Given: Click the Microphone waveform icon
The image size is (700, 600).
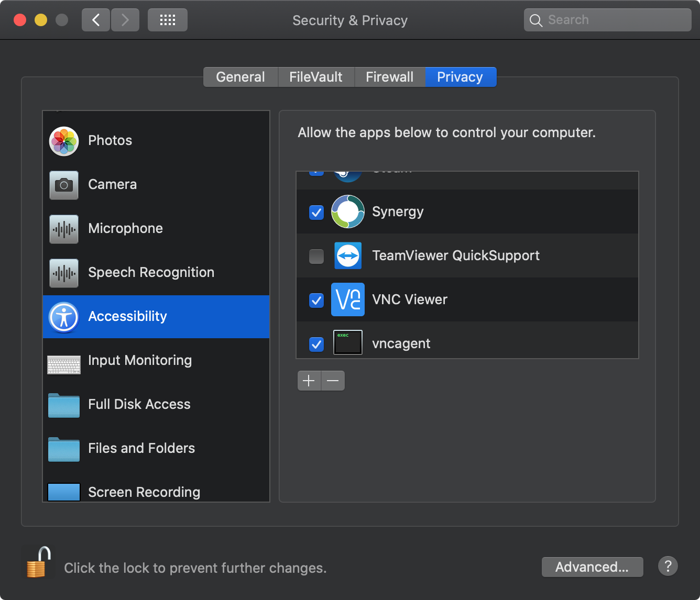Looking at the screenshot, I should pyautogui.click(x=64, y=229).
